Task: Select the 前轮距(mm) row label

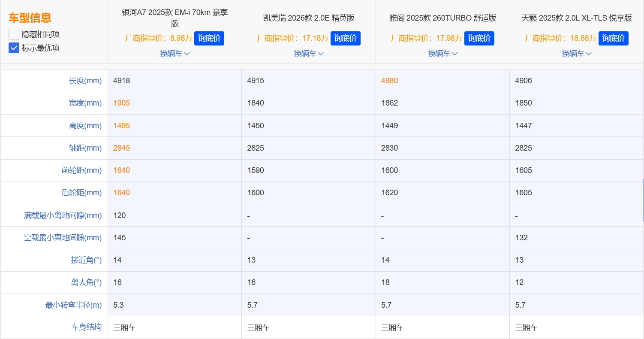Action: point(81,170)
